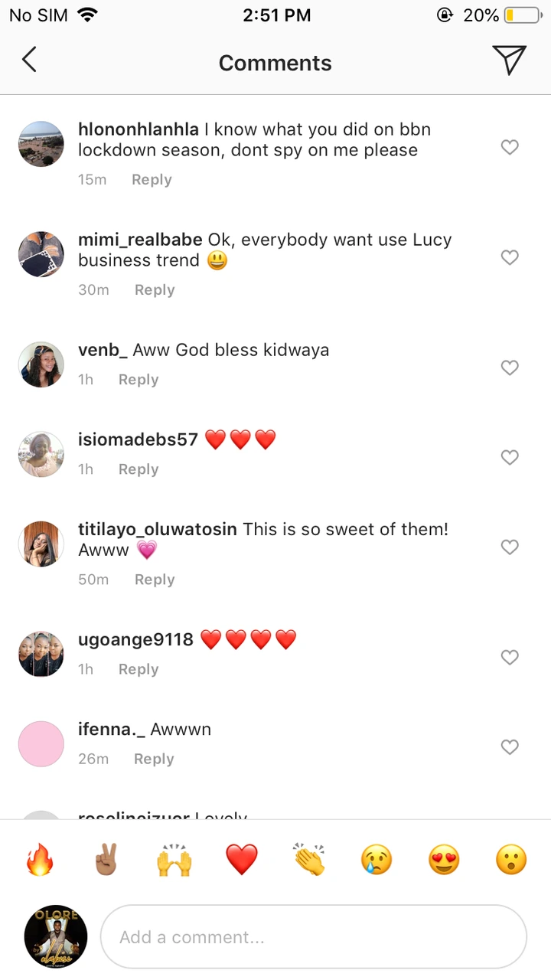Focus the Add a comment field
Screen dimensions: 551x980
click(314, 937)
